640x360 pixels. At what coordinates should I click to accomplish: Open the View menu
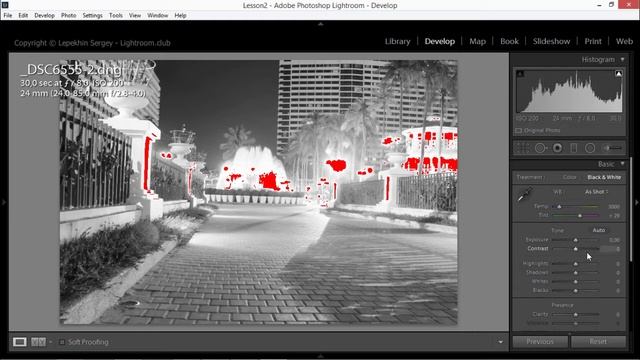[135, 16]
